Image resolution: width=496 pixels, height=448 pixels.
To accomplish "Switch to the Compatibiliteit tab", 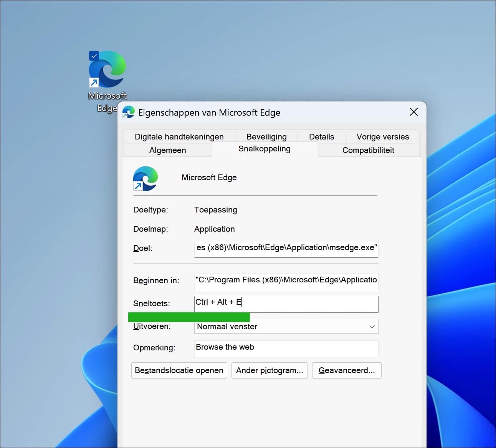I will [x=368, y=150].
